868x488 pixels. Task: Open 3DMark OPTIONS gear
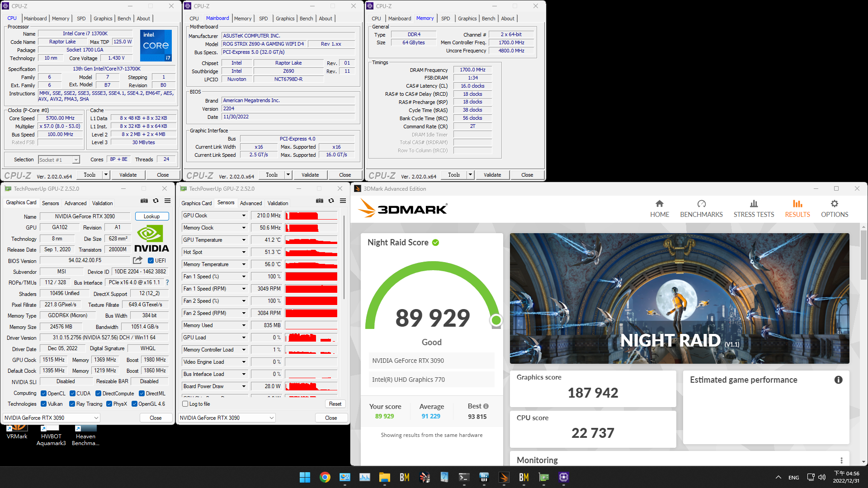tap(835, 209)
